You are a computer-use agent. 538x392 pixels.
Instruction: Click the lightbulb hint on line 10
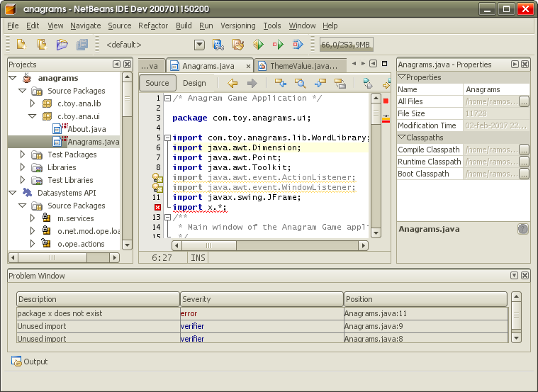[157, 187]
